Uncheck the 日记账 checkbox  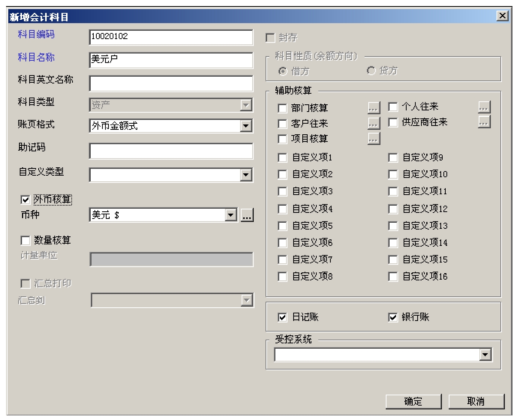tap(283, 317)
